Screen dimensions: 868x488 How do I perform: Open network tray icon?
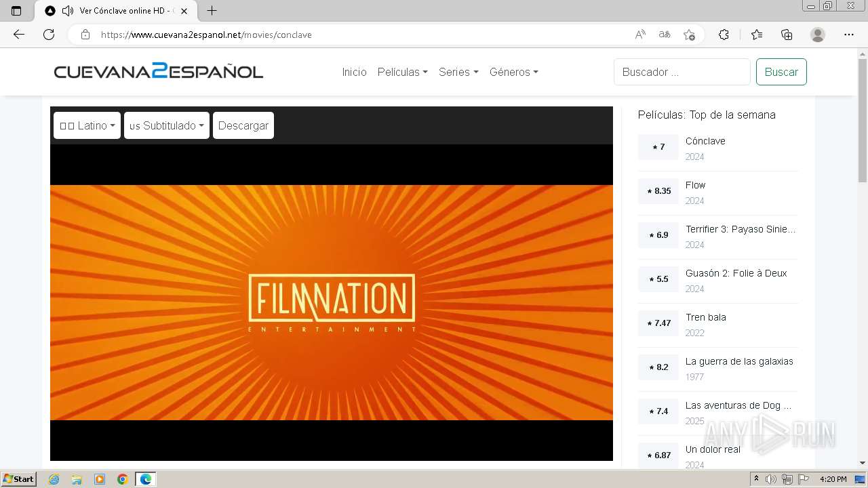tap(787, 479)
